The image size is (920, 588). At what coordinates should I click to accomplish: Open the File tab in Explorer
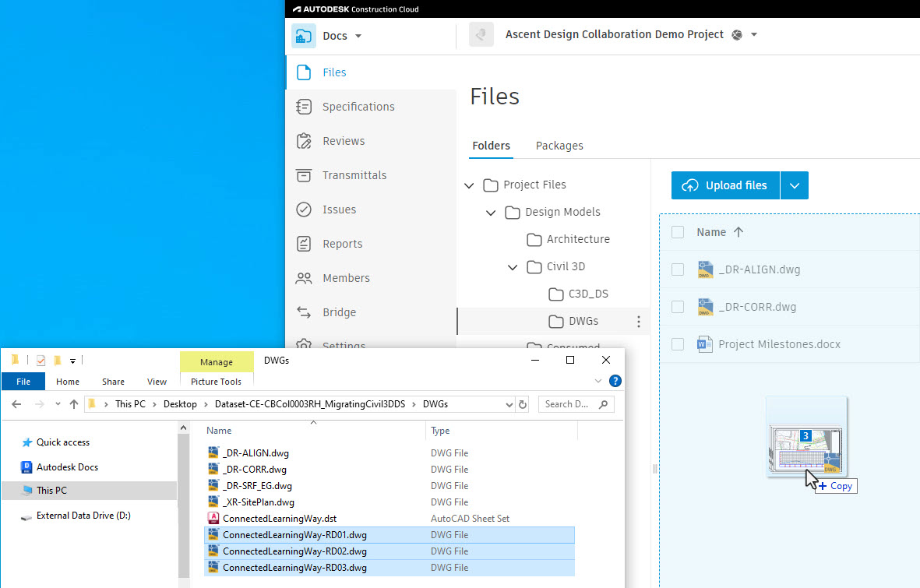[23, 382]
